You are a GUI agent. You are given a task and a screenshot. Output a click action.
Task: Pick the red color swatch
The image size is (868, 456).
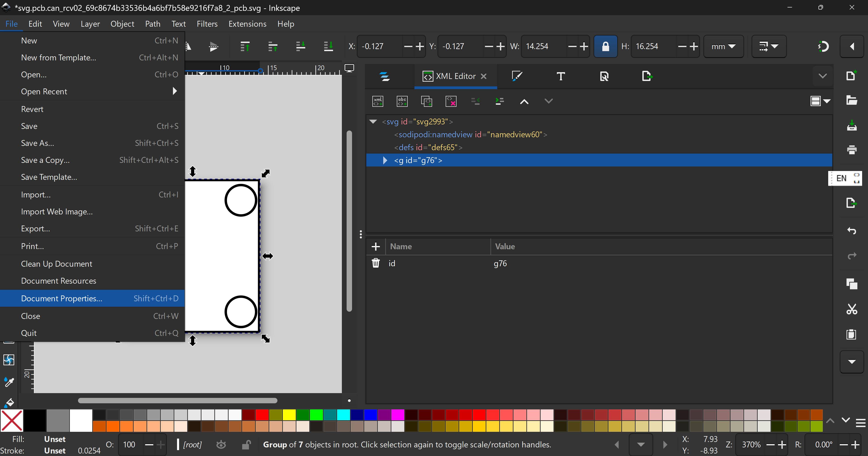coord(262,415)
